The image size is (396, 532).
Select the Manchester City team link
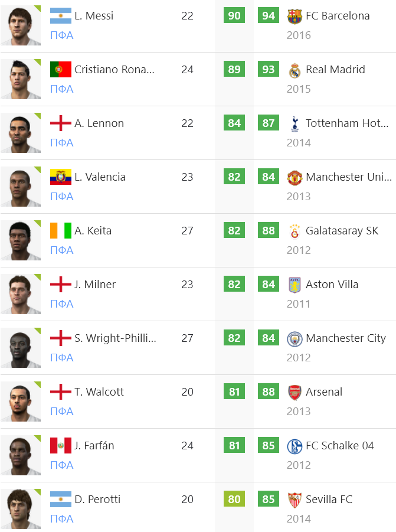tap(346, 338)
